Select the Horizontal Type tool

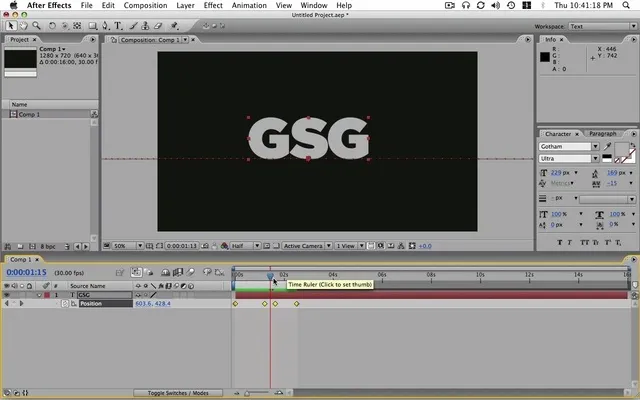pyautogui.click(x=118, y=26)
